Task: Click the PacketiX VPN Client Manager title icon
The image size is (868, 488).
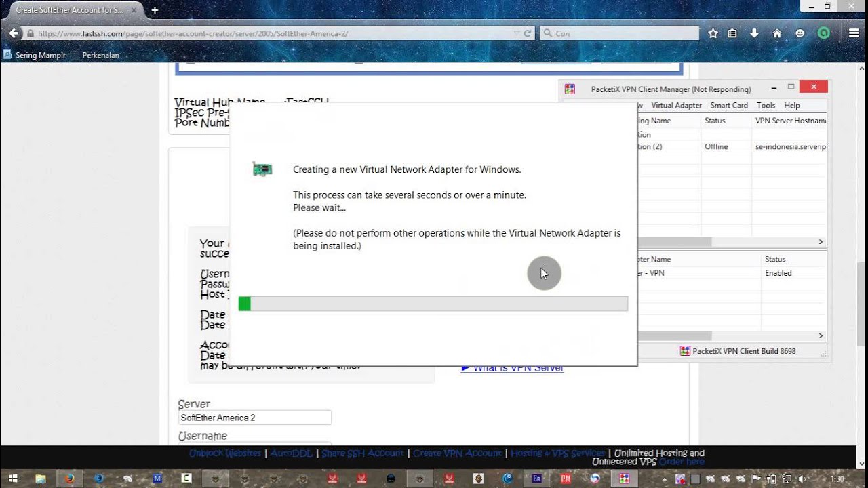Action: (x=570, y=89)
